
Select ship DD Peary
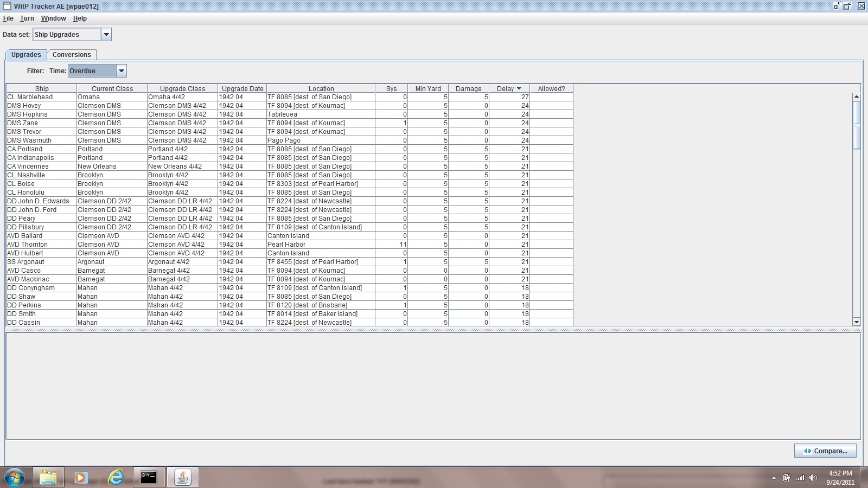(x=42, y=219)
